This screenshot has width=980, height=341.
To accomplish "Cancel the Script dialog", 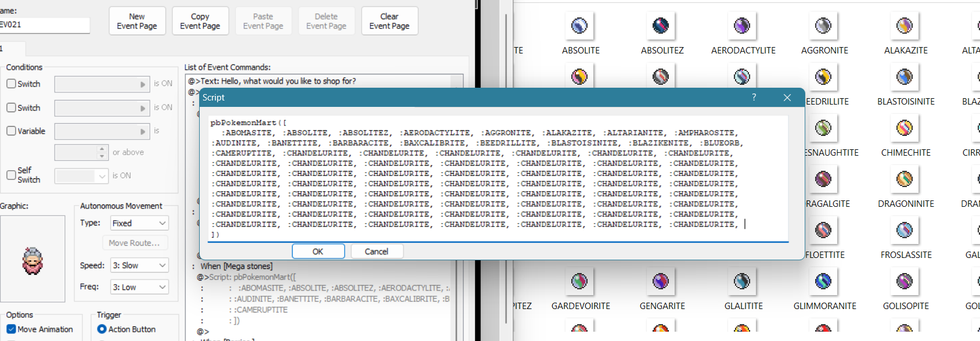I will tap(376, 251).
